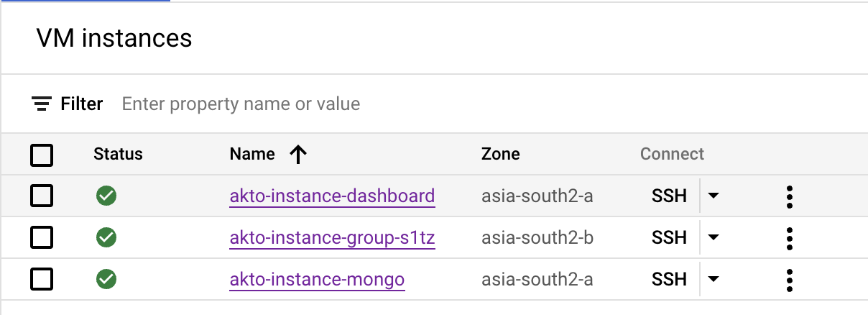Screen dimensions: 868x315
Task: Open more actions menu for akto-instance-dashboard
Action: [x=790, y=196]
